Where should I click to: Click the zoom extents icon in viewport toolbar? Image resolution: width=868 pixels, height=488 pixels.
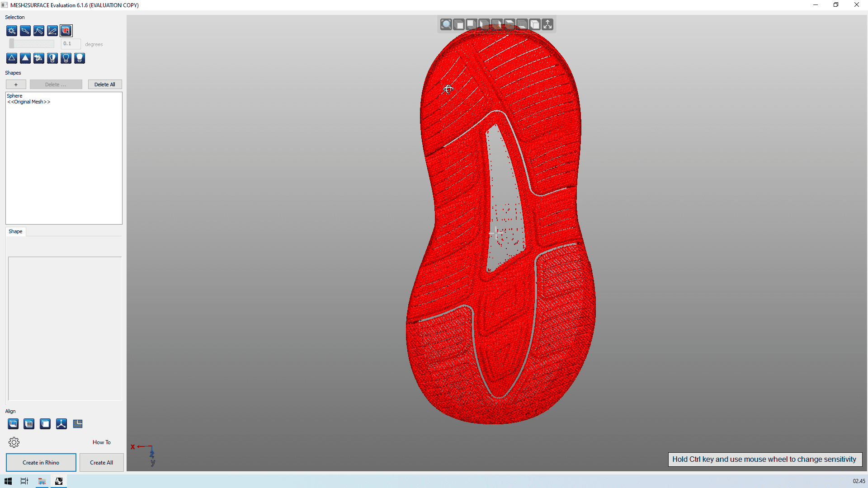pos(446,24)
